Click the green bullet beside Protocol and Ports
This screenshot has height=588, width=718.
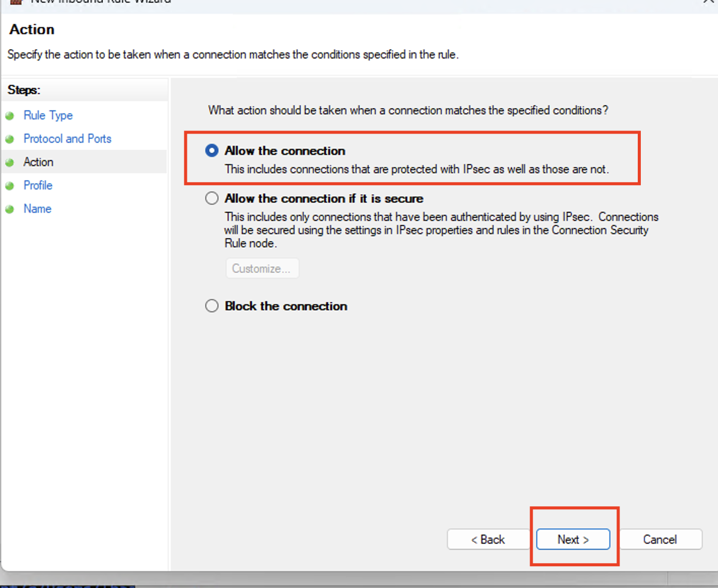(10, 139)
